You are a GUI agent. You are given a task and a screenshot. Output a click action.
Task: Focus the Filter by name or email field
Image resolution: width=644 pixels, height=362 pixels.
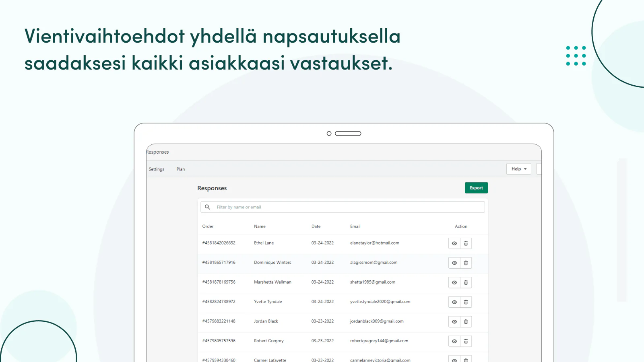click(343, 207)
